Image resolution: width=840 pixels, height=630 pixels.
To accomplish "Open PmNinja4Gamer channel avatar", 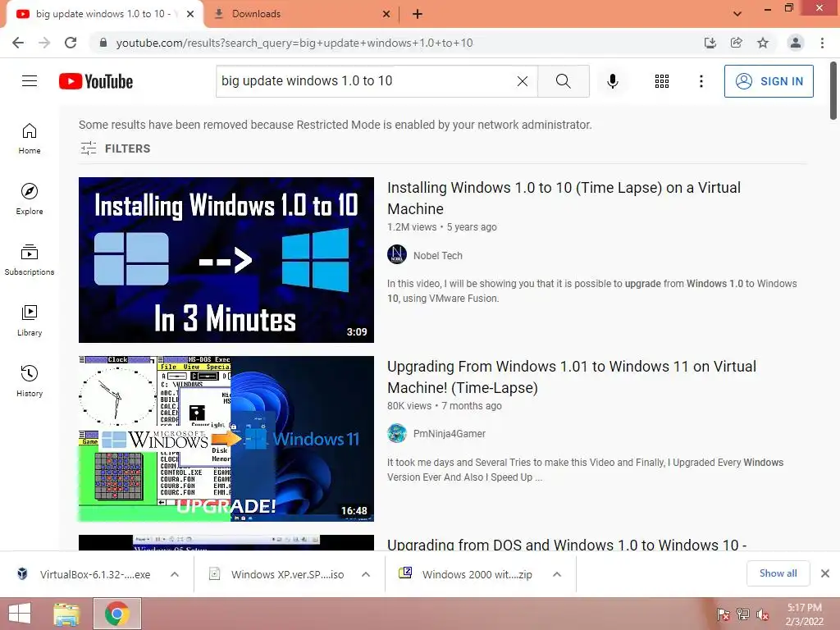I will pos(397,433).
